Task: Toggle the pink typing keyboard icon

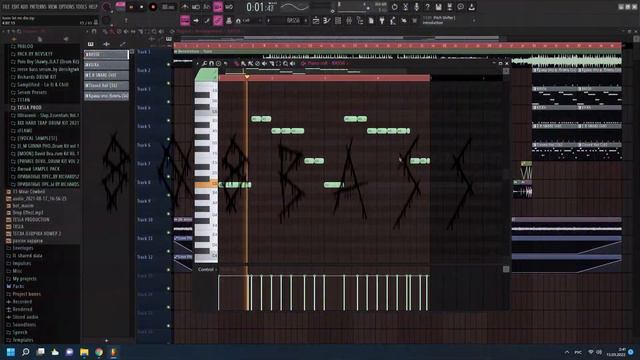Action: click(x=185, y=20)
